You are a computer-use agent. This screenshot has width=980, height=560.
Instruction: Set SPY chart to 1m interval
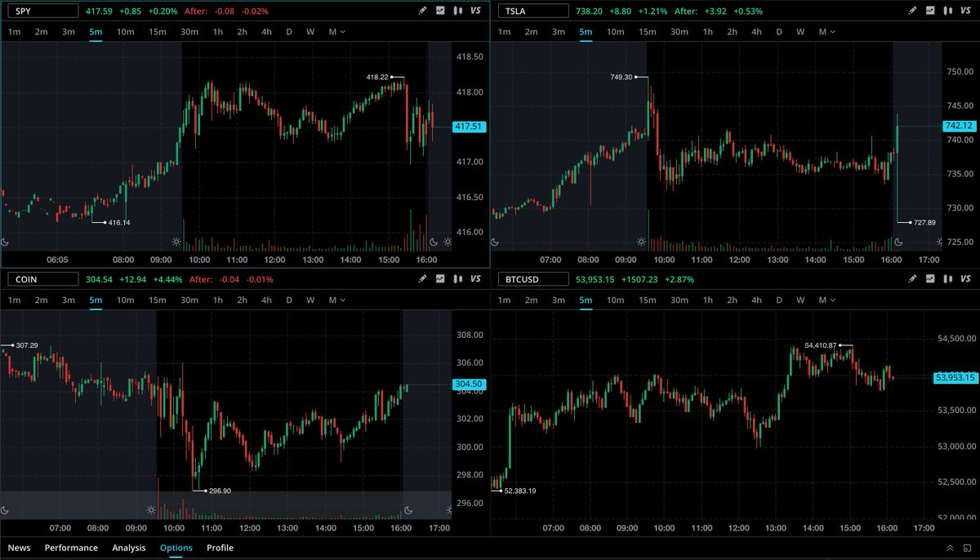pyautogui.click(x=15, y=32)
